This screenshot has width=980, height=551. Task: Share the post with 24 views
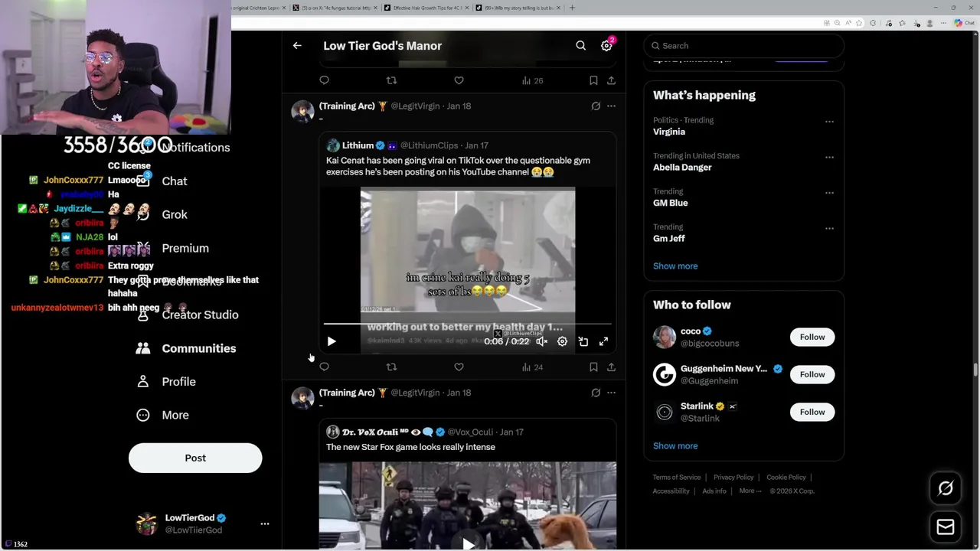(x=611, y=367)
